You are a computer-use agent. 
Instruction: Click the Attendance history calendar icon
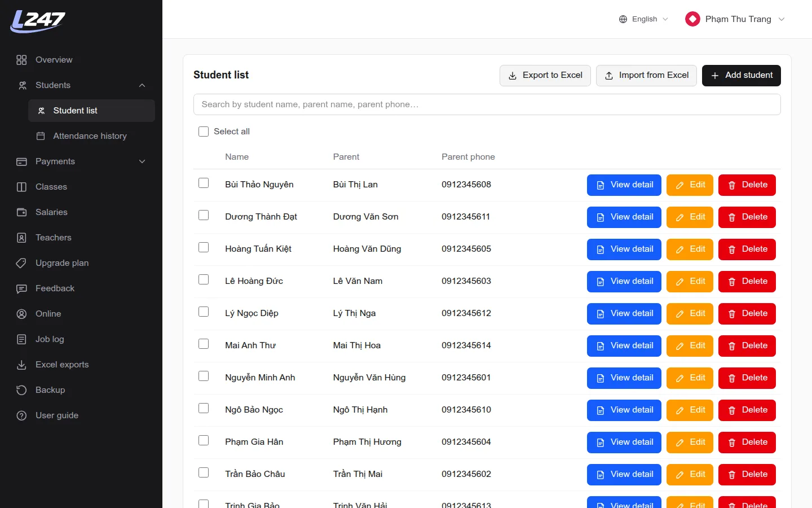click(41, 136)
